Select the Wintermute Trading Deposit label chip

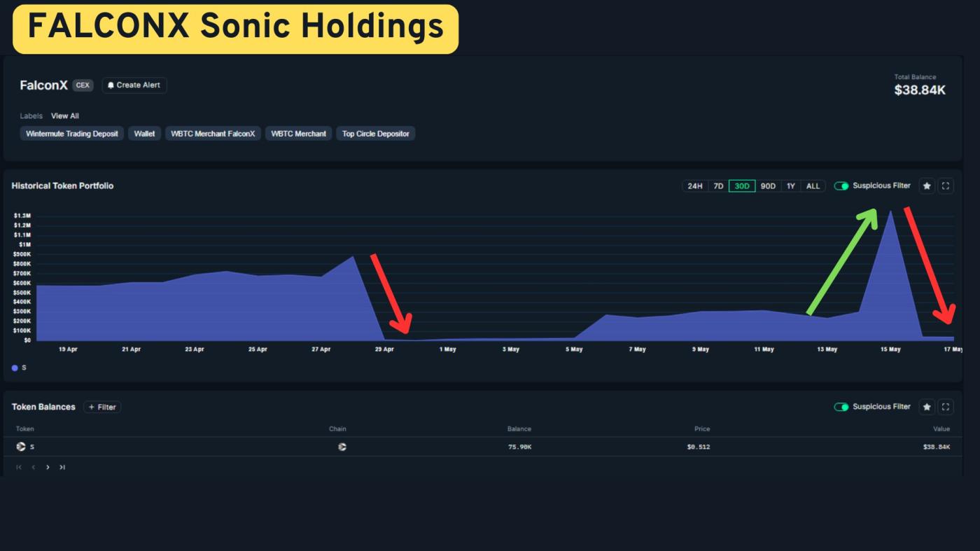(x=71, y=134)
